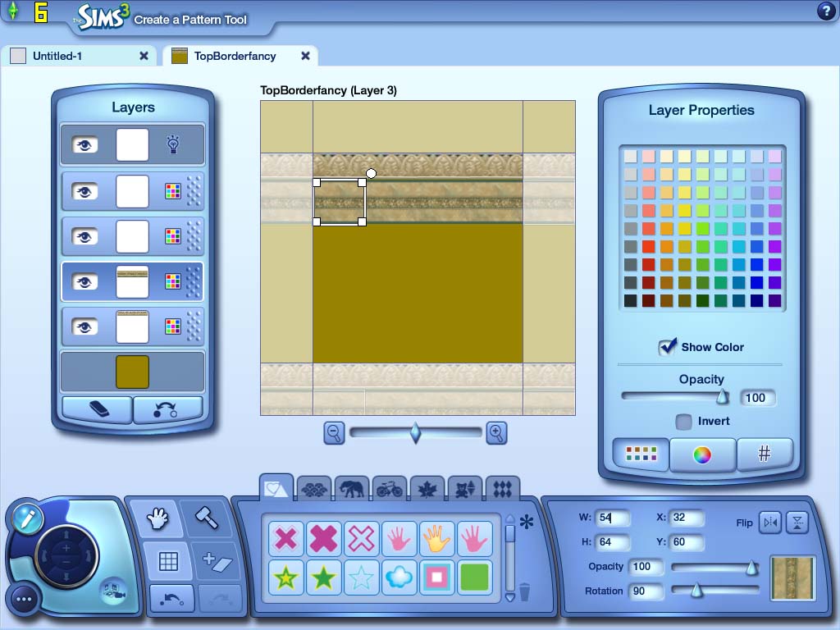Viewport: 840px width, 630px height.
Task: Click the eraser button in Layers panel
Action: coord(97,409)
